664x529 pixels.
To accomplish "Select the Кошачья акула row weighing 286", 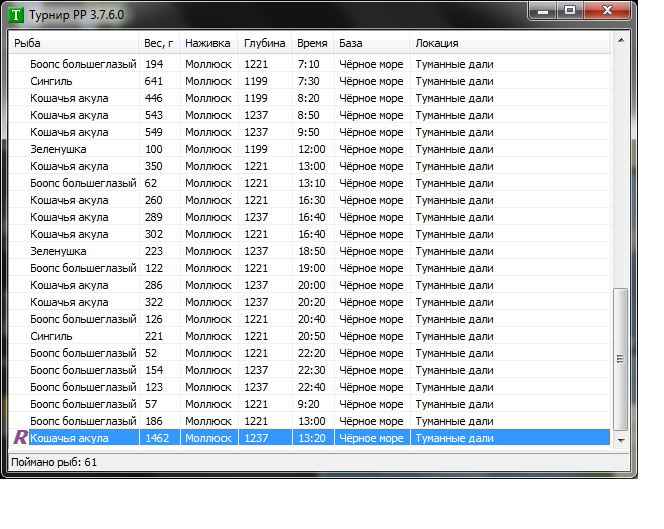I will click(x=310, y=285).
